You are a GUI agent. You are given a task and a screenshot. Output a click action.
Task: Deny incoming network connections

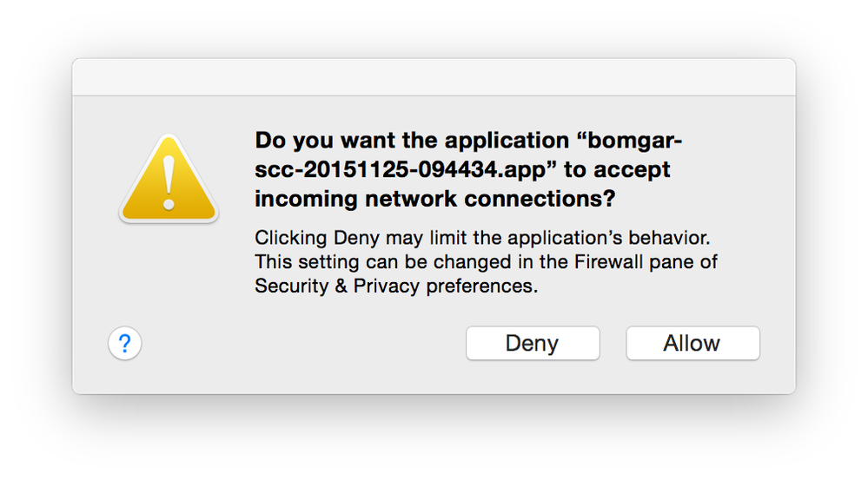tap(533, 344)
